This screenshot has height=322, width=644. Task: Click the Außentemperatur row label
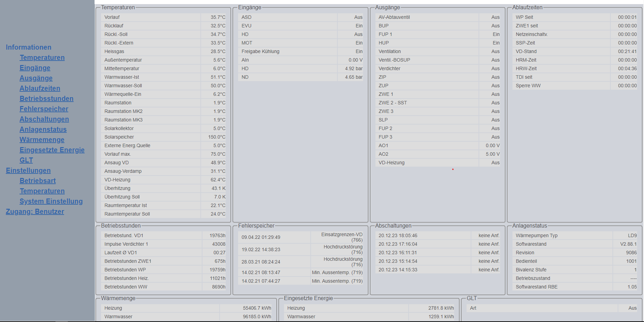(x=123, y=60)
